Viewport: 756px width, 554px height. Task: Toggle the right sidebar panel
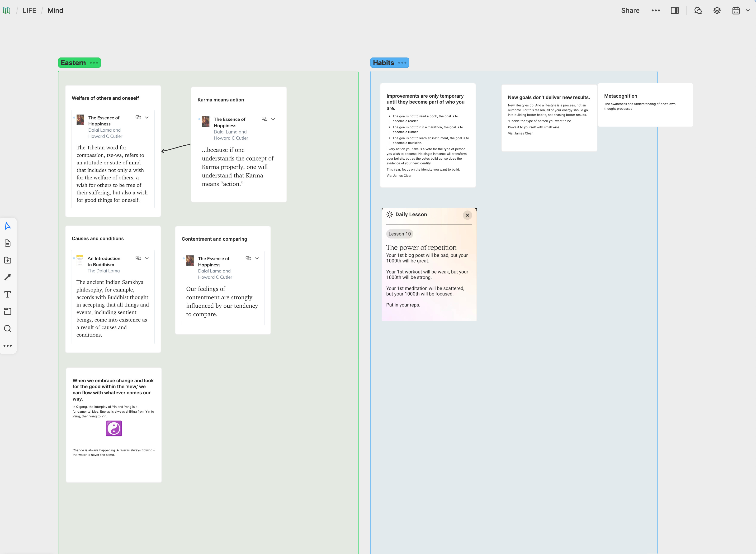pyautogui.click(x=675, y=10)
